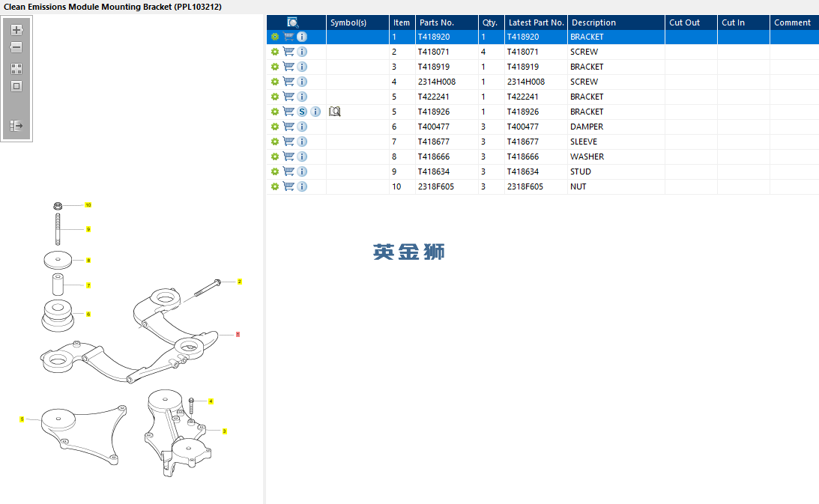Select the STUD description cell
This screenshot has width=819, height=504.
pos(617,171)
